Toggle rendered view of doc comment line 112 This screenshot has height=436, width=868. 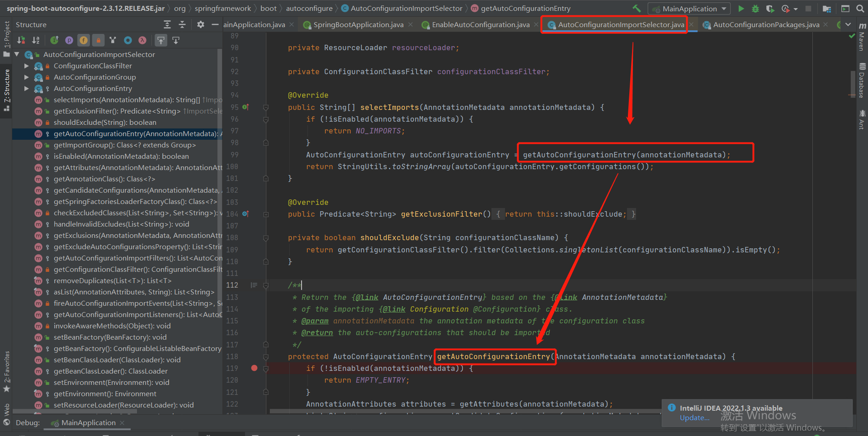[254, 285]
